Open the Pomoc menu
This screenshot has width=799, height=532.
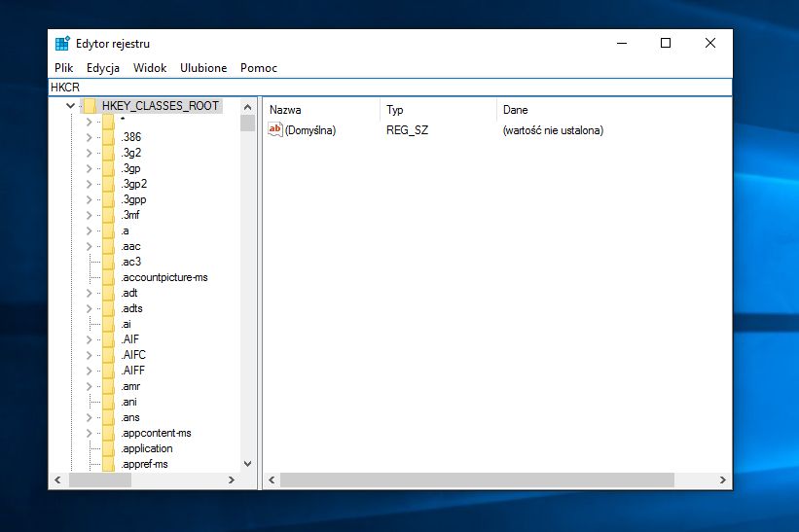coord(259,68)
